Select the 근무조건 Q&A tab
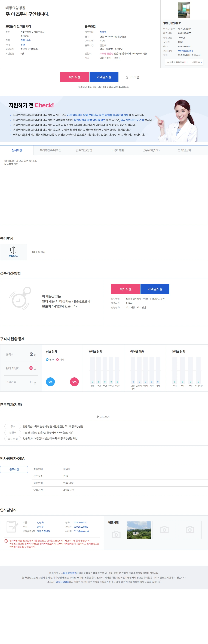 point(14,469)
